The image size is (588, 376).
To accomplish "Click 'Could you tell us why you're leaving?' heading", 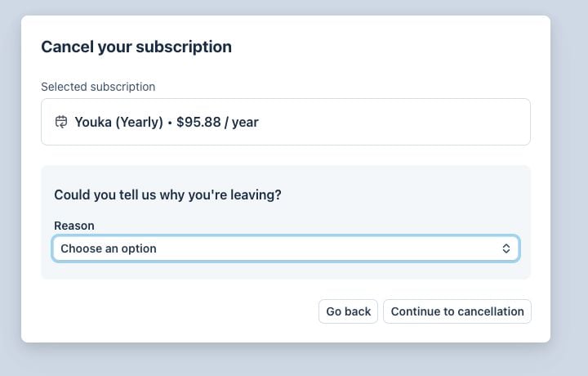I will [167, 195].
